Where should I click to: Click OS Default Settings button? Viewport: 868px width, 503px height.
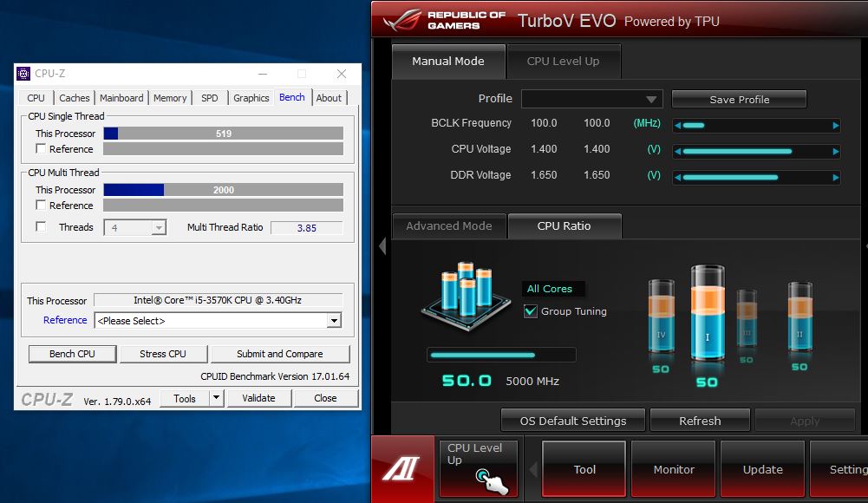(x=573, y=421)
